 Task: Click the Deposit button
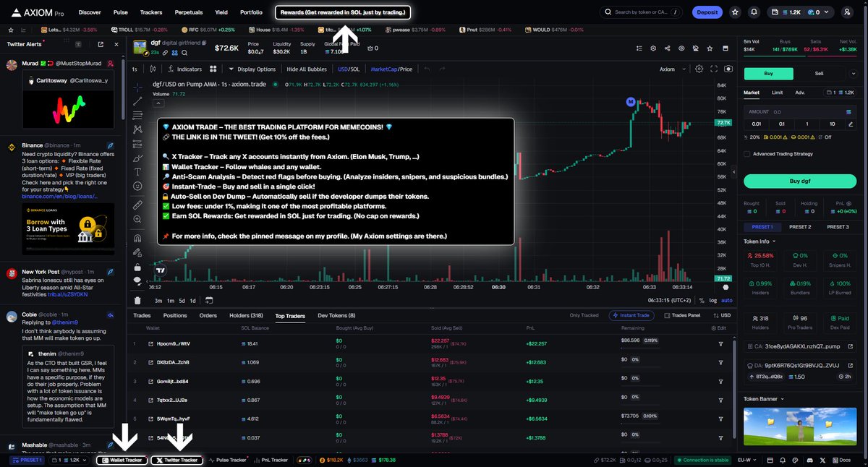pyautogui.click(x=707, y=12)
